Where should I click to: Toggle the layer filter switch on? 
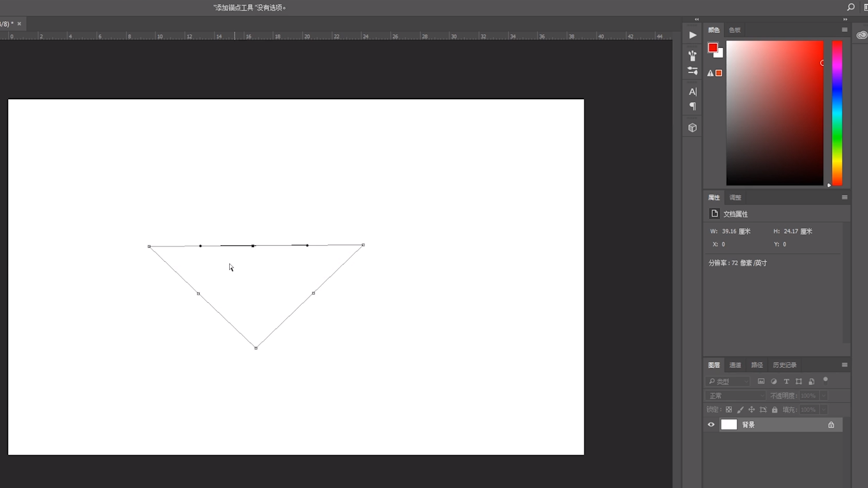click(826, 380)
